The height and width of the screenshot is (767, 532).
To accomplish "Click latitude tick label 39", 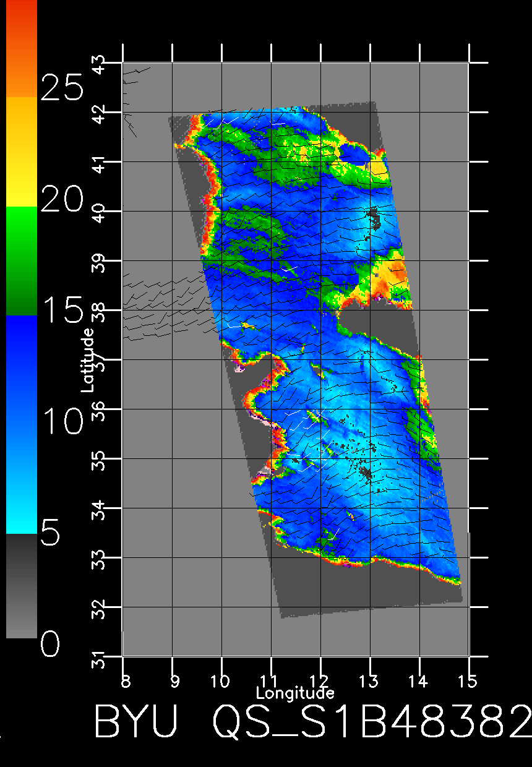I will pos(99,263).
